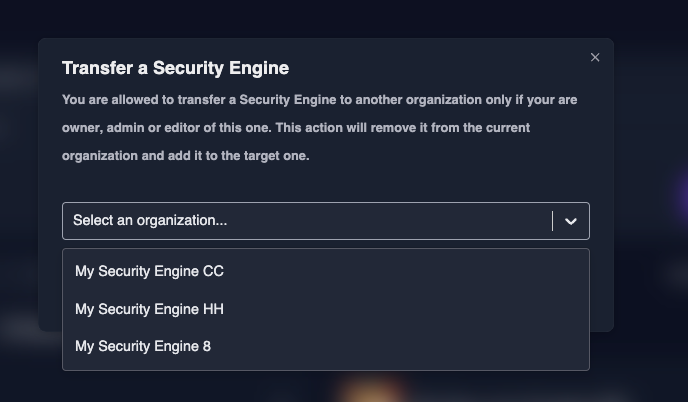
Task: Click the Transfer a Security Engine title
Action: [175, 68]
